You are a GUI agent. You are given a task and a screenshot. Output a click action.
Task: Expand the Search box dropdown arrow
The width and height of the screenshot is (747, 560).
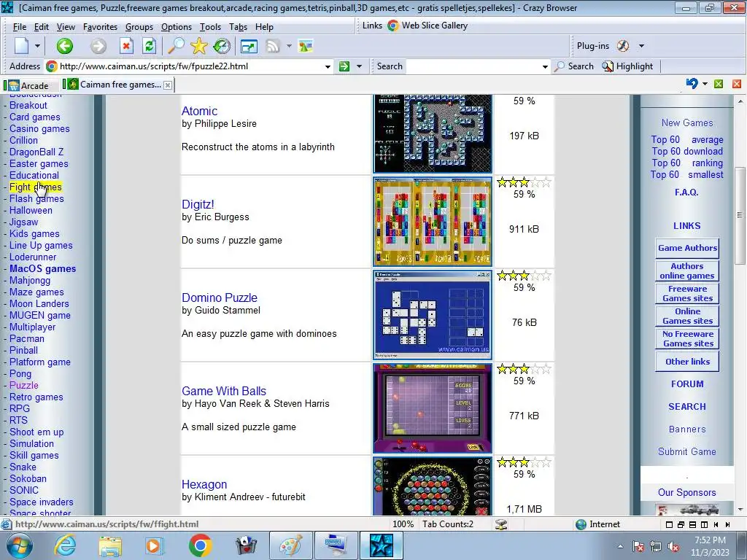coord(545,66)
